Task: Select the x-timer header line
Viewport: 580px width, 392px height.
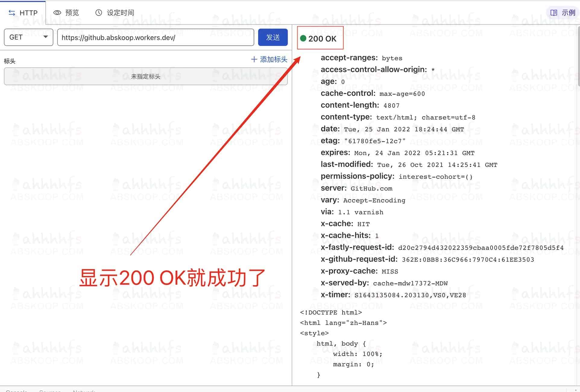Action: coord(393,295)
